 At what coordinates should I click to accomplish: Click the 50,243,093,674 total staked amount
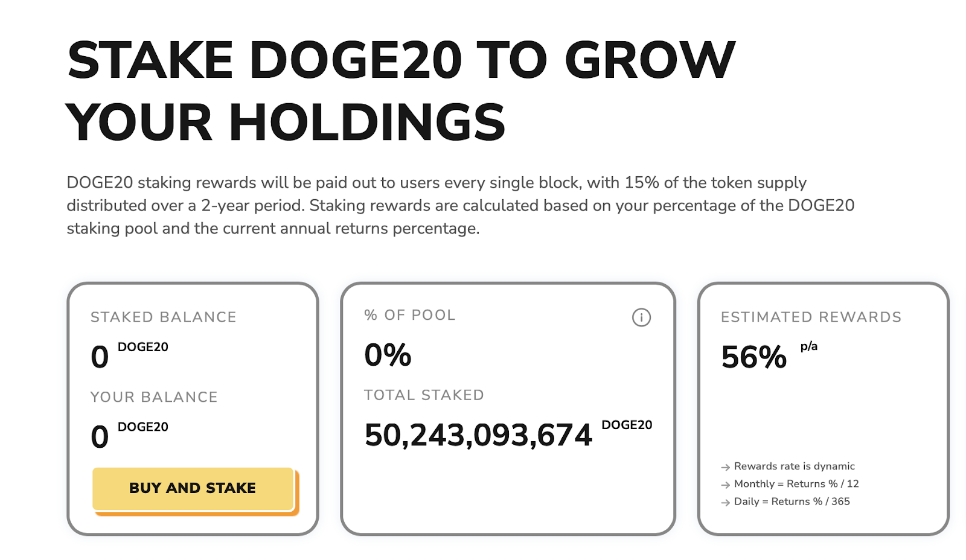point(478,435)
